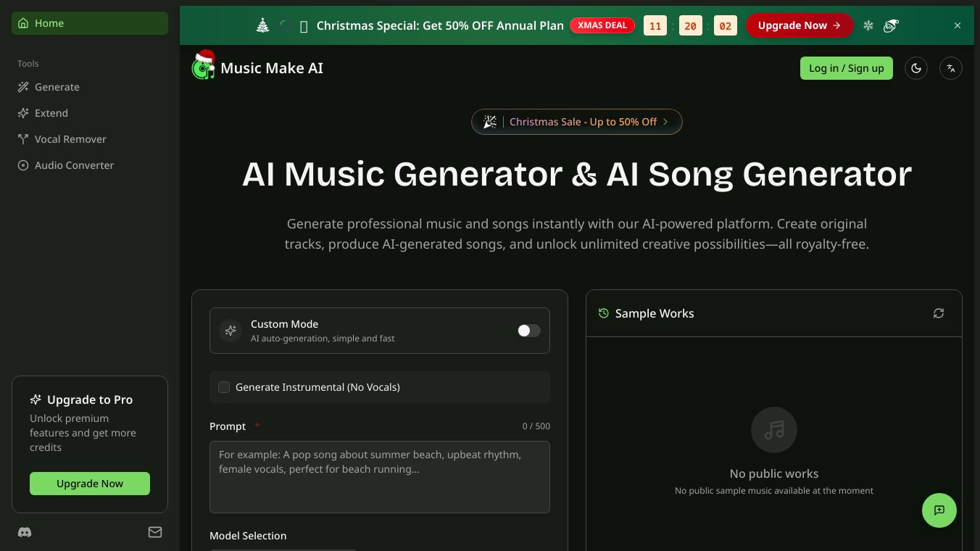Click the "Tools" section label

28,64
